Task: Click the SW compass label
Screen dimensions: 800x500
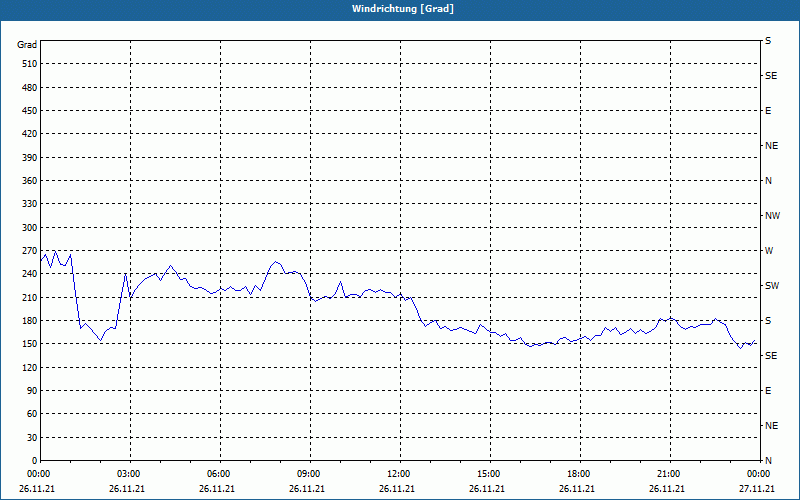Action: pos(772,286)
